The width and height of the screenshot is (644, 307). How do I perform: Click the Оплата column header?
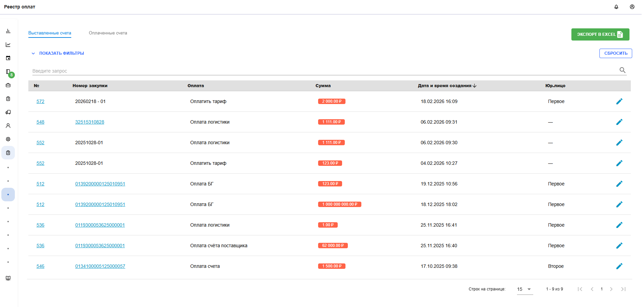coord(196,86)
